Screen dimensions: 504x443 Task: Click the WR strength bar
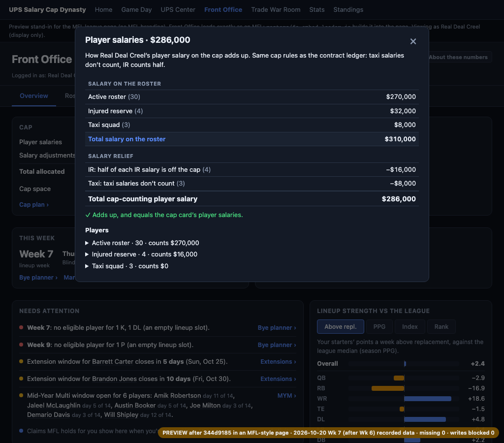click(428, 399)
